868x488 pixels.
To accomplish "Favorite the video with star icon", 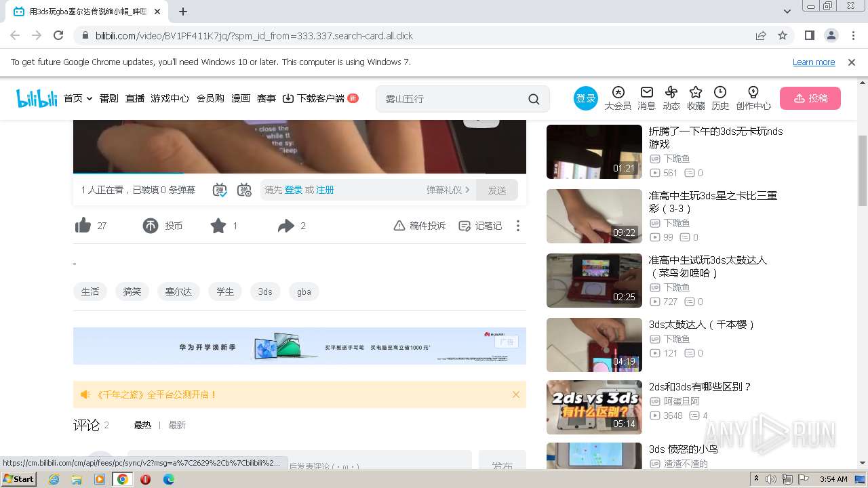I will (218, 226).
